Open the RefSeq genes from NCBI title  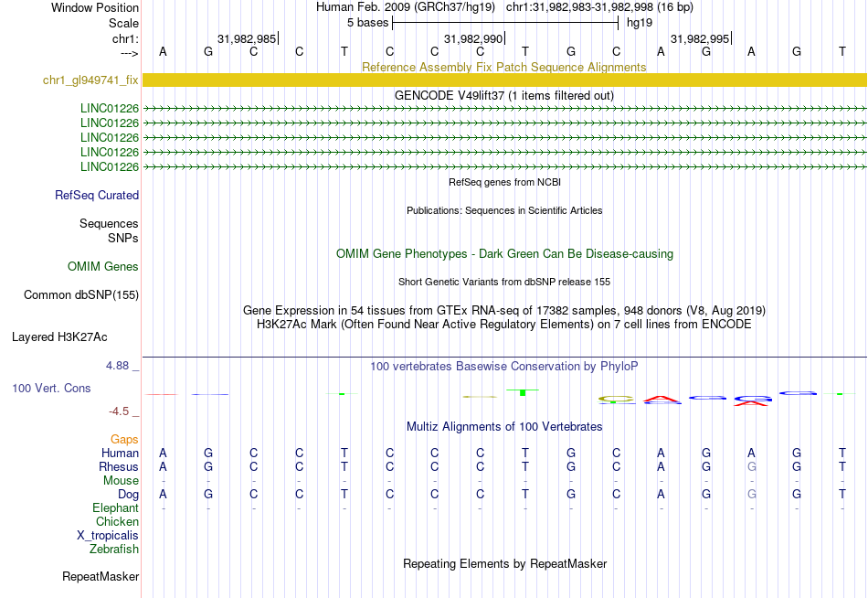tap(504, 182)
